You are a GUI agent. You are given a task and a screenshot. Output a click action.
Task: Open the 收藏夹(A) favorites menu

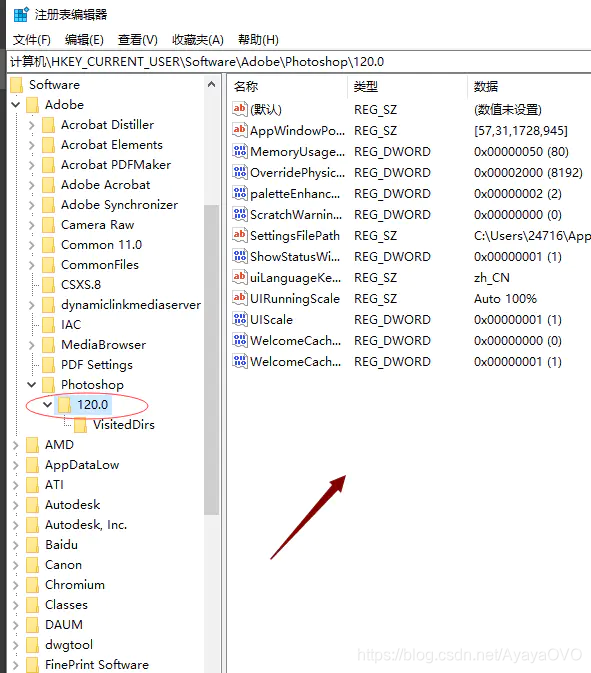[198, 40]
